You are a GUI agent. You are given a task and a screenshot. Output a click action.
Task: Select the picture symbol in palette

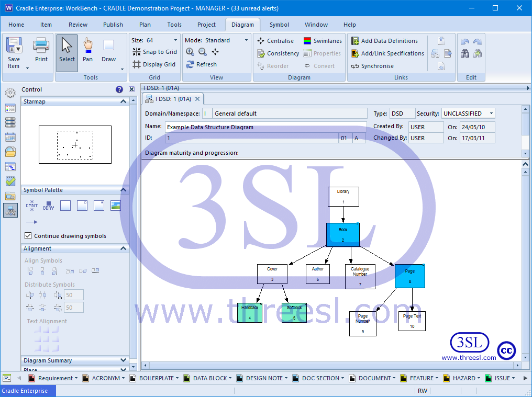coord(116,206)
